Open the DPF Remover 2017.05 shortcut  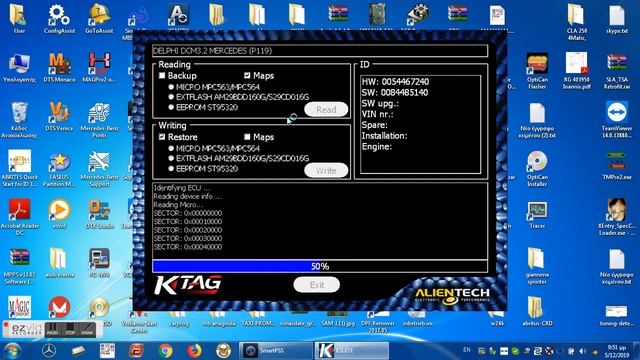click(x=378, y=322)
